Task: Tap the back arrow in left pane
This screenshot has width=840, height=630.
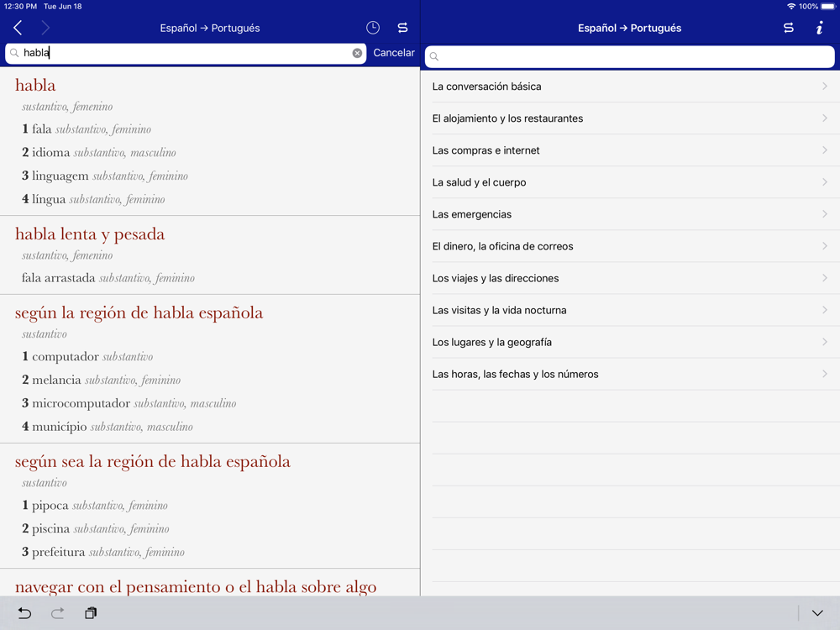Action: (x=18, y=28)
